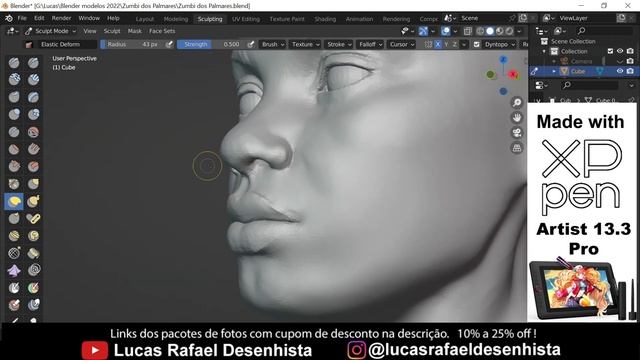The width and height of the screenshot is (640, 360).
Task: Select the Flatten brush tool
Action: 14,149
